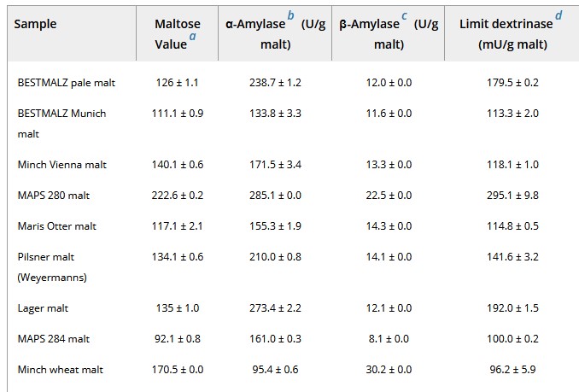
Task: Click Pilsner malt (Weyermanns) sample name
Action: click(53, 257)
